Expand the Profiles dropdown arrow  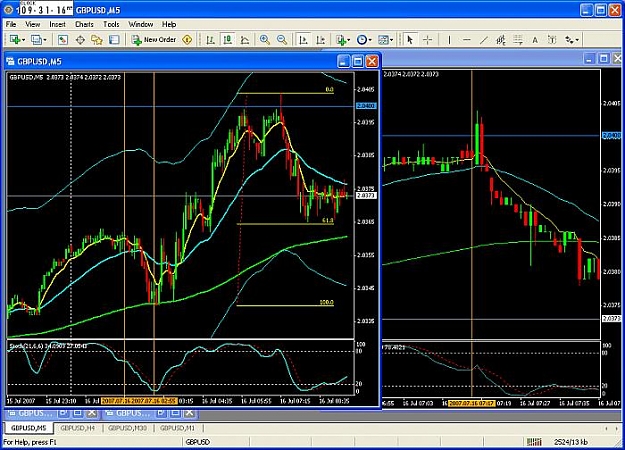pos(45,40)
